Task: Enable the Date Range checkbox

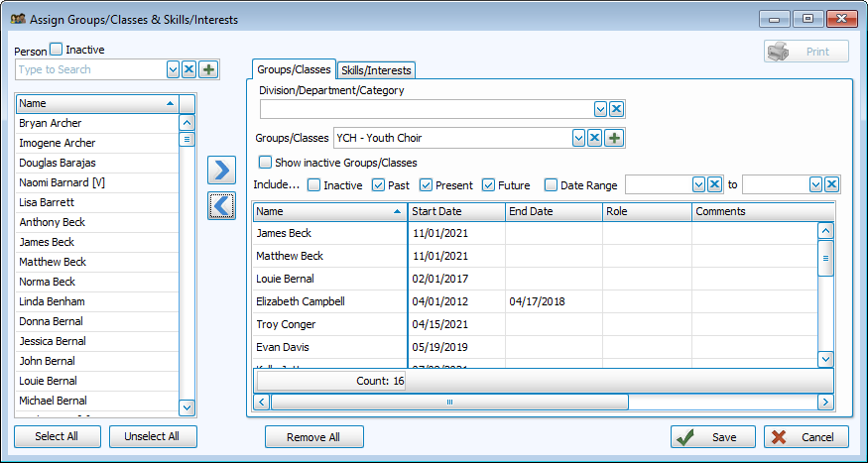Action: (x=551, y=184)
